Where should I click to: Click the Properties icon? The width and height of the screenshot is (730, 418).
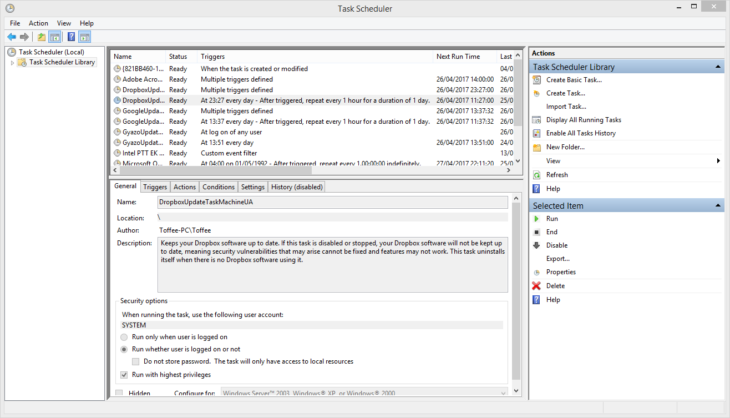coord(536,272)
